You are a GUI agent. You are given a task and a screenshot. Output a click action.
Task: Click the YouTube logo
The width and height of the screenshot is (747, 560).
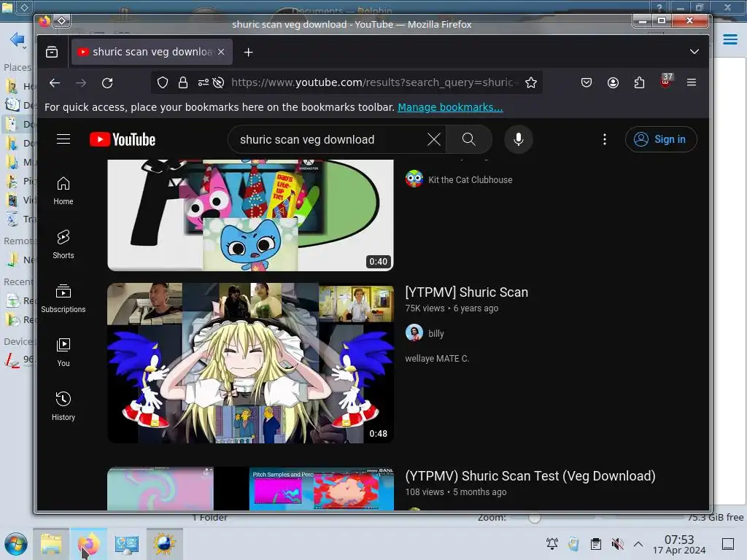123,139
